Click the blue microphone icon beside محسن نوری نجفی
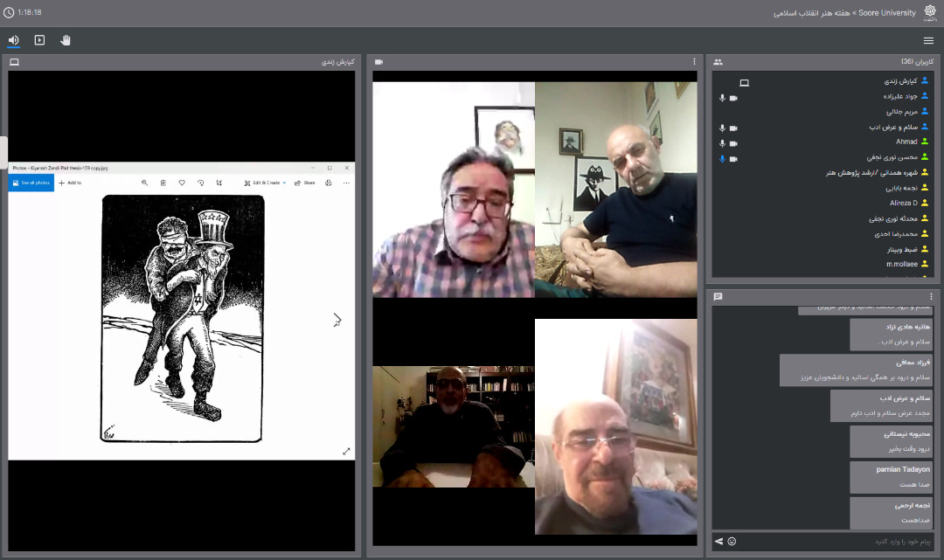 pos(723,159)
